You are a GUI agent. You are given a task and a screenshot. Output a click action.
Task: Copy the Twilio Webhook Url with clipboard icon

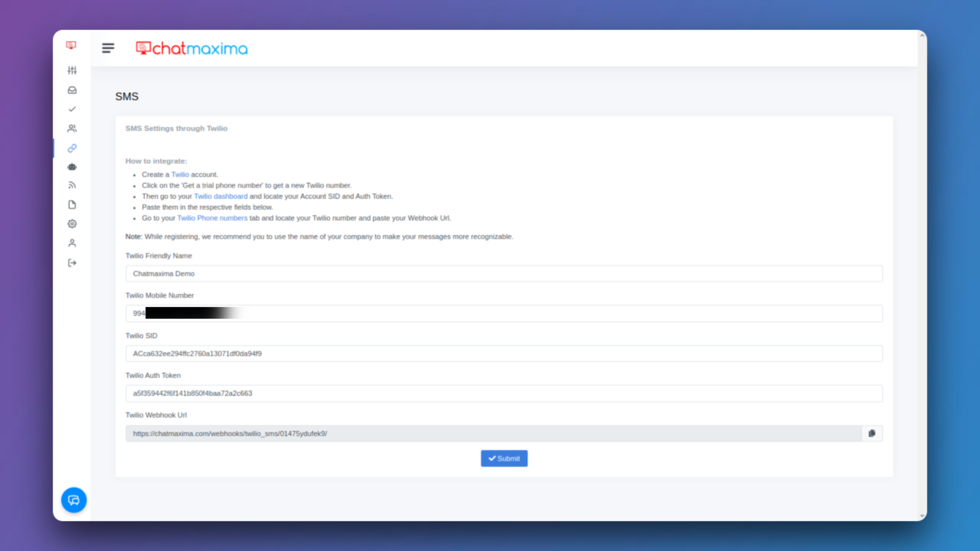pyautogui.click(x=872, y=433)
